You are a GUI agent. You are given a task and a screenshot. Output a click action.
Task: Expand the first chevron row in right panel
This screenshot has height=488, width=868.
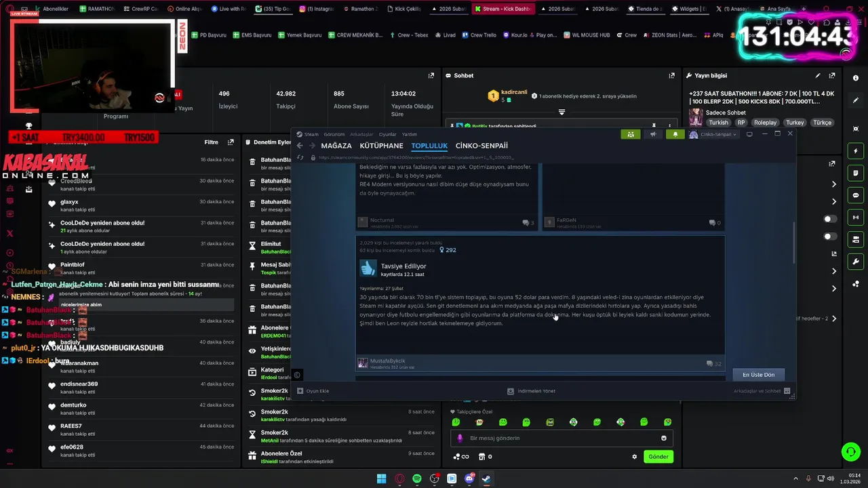[835, 184]
